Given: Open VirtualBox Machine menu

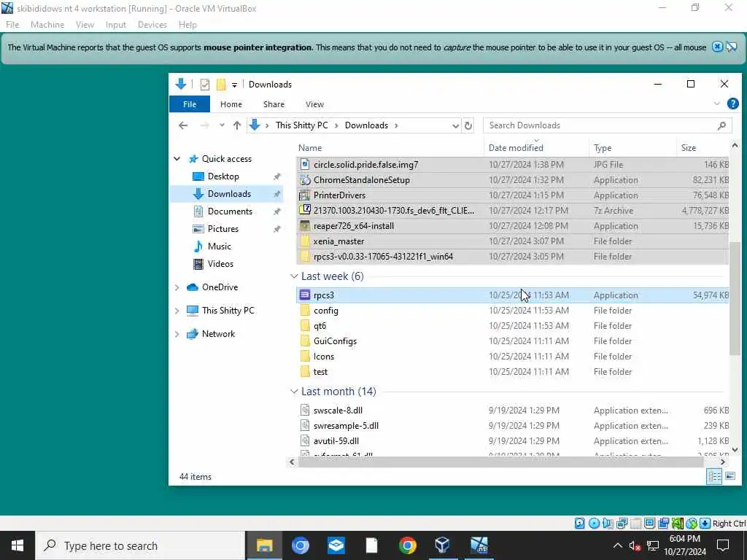Looking at the screenshot, I should 47,25.
